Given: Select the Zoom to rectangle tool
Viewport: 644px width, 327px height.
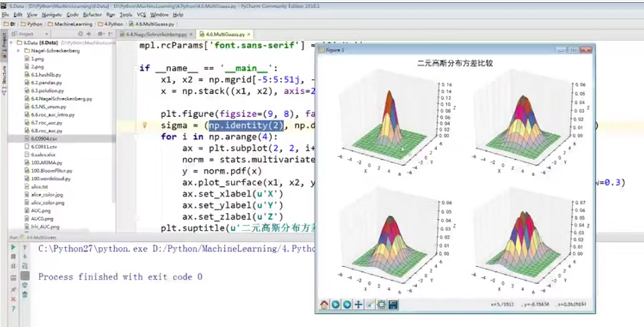Looking at the screenshot, I should tap(370, 305).
